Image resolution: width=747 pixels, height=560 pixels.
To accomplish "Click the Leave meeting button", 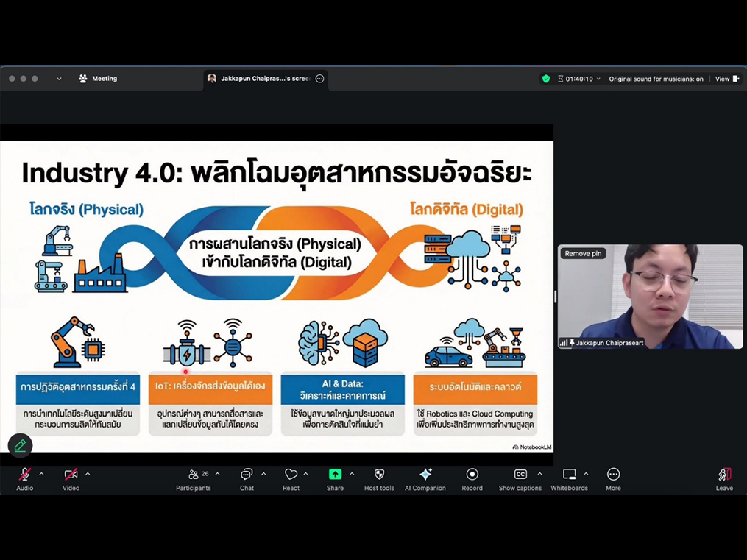I will click(x=724, y=475).
